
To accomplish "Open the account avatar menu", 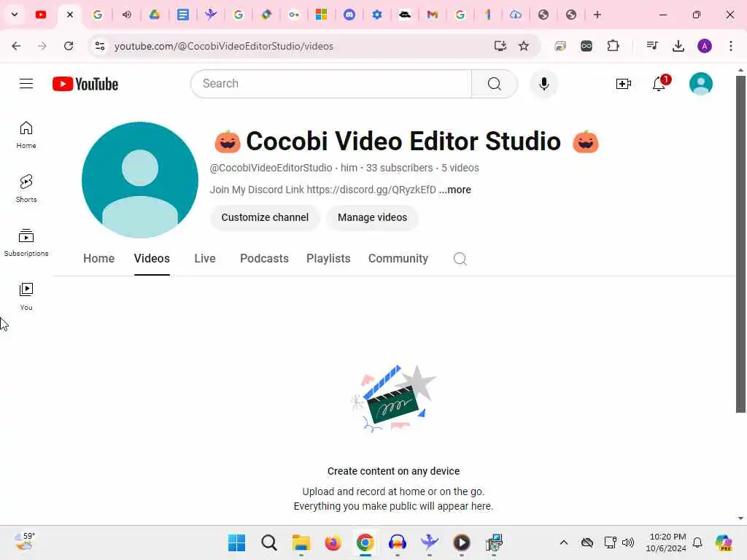I will 701,84.
